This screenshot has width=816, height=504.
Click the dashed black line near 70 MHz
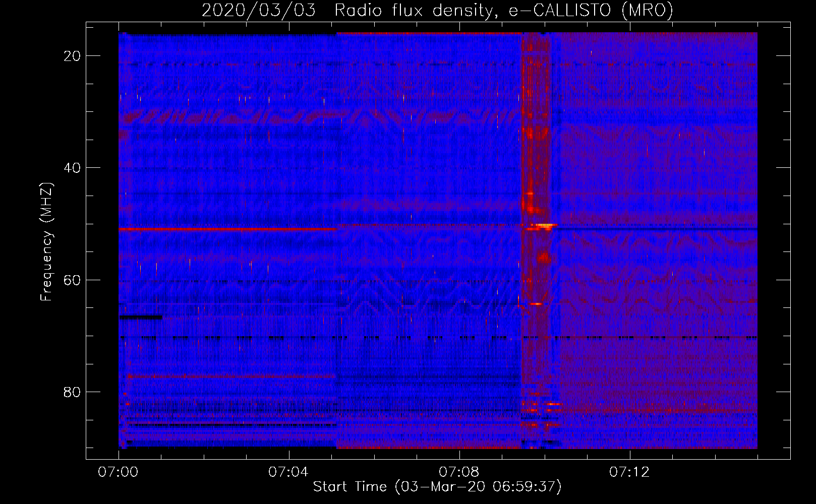point(438,338)
